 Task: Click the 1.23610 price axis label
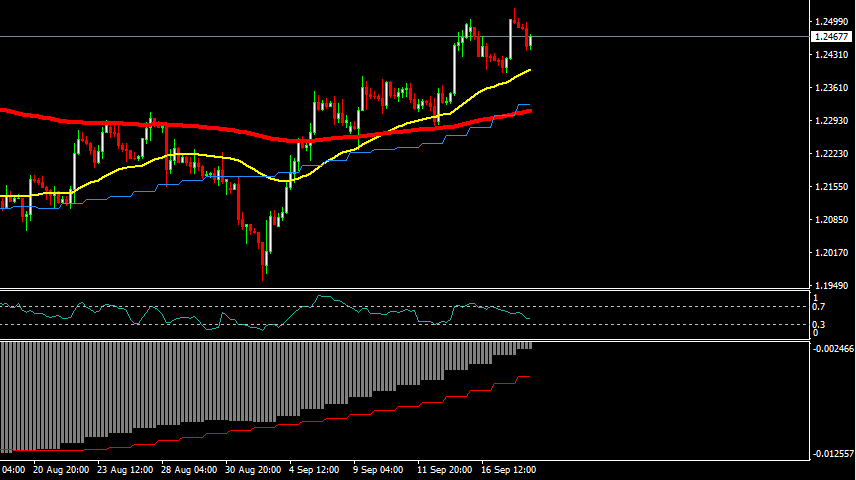(831, 87)
